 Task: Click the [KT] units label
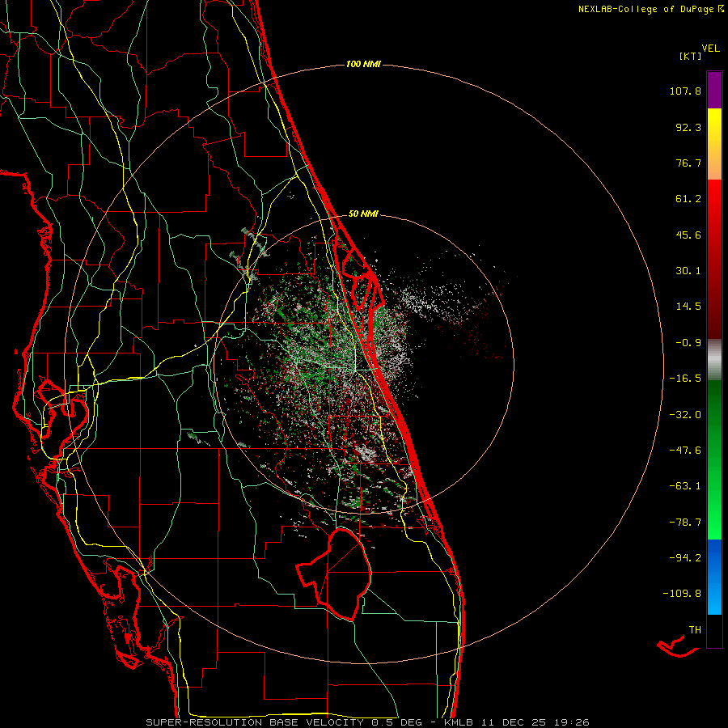691,56
